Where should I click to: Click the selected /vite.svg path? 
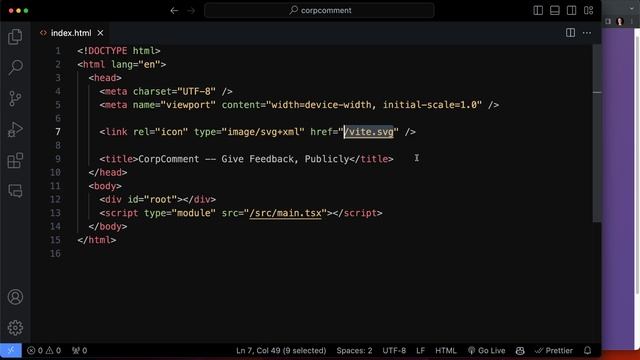point(369,132)
